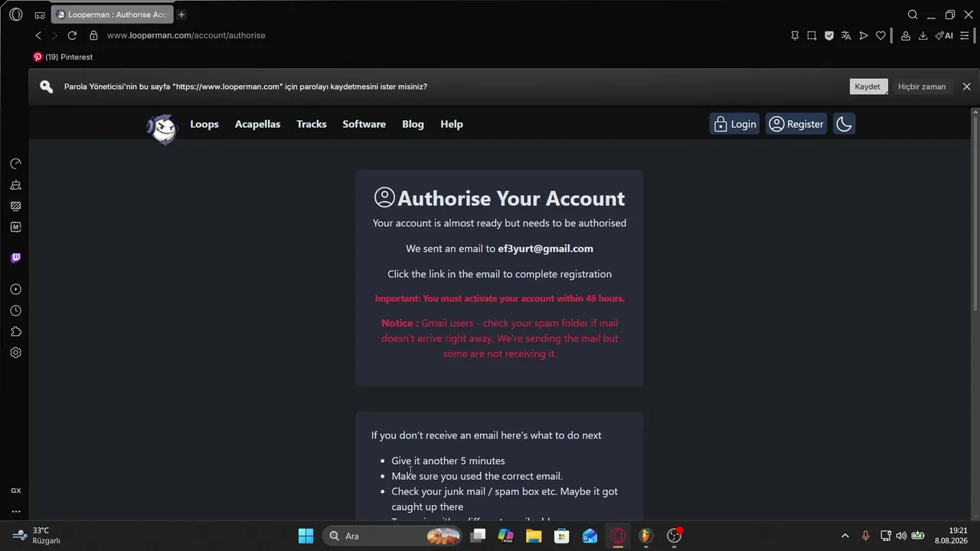The image size is (980, 551).
Task: Click the email ef3yurt@gmail.com text
Action: click(x=545, y=248)
